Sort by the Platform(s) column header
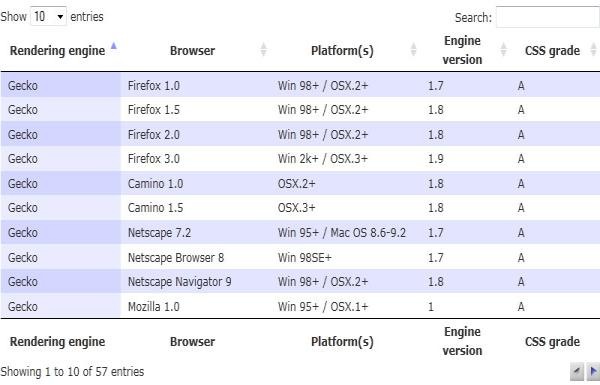The image size is (600, 385). click(x=342, y=51)
